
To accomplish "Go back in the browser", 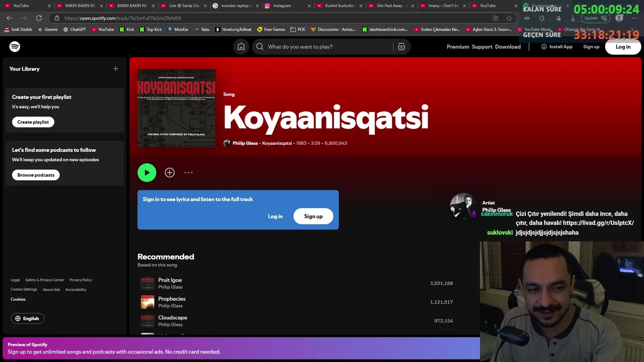I will [9, 18].
